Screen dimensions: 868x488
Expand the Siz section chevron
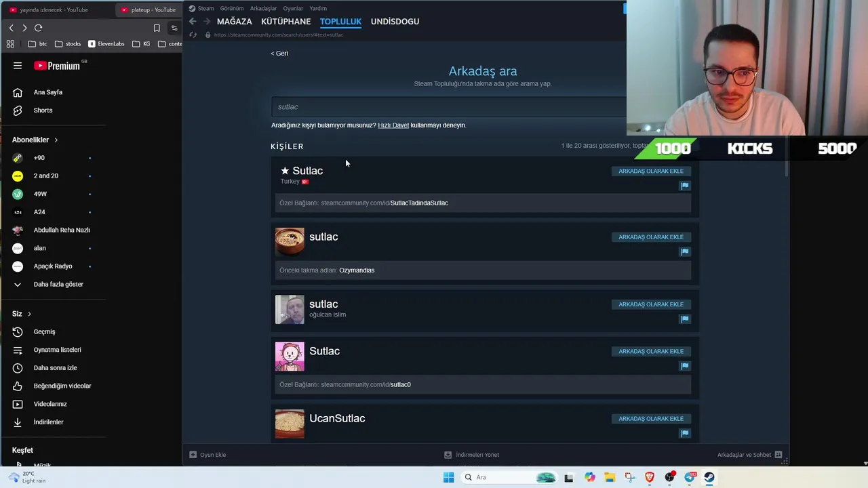pyautogui.click(x=29, y=314)
